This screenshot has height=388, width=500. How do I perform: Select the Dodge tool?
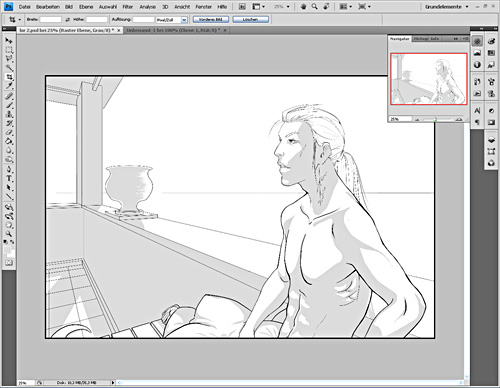9,160
